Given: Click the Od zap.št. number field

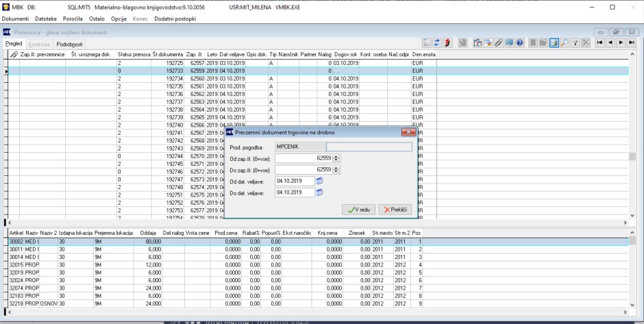Looking at the screenshot, I should (304, 158).
